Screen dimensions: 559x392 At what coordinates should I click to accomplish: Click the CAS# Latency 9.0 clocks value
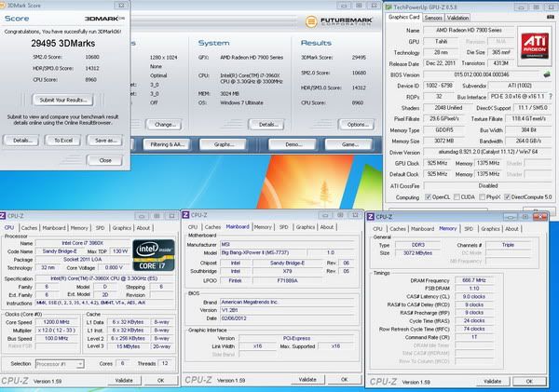coord(474,296)
